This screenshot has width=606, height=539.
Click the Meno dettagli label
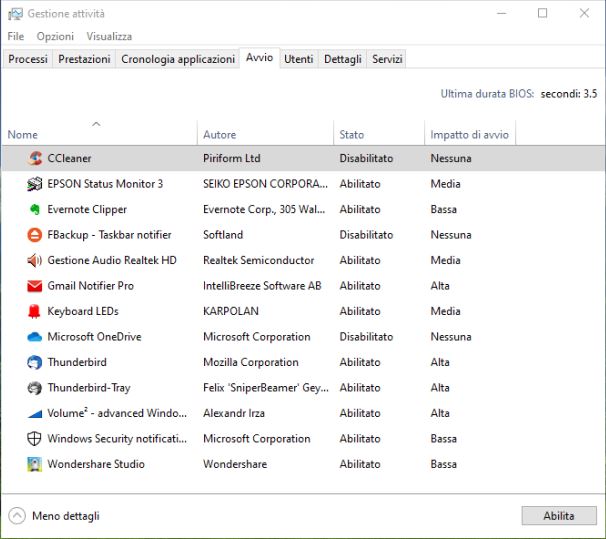tap(66, 516)
